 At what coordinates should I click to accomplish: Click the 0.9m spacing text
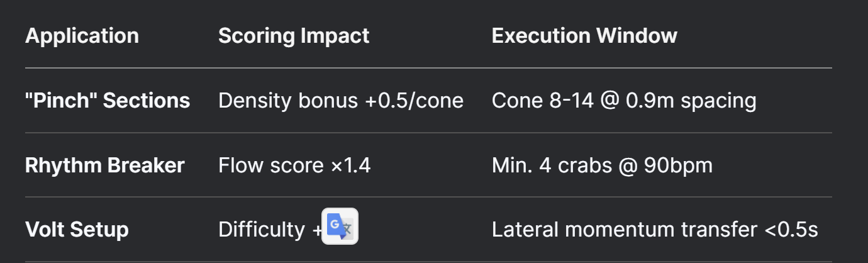point(692,100)
